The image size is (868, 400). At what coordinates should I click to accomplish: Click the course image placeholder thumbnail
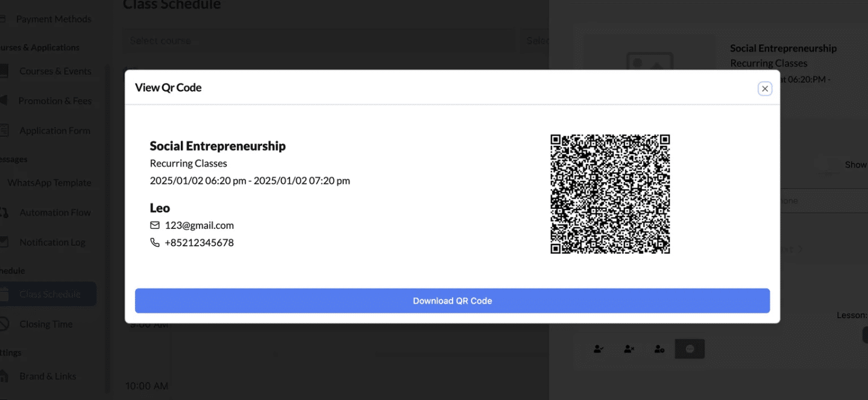point(649,61)
